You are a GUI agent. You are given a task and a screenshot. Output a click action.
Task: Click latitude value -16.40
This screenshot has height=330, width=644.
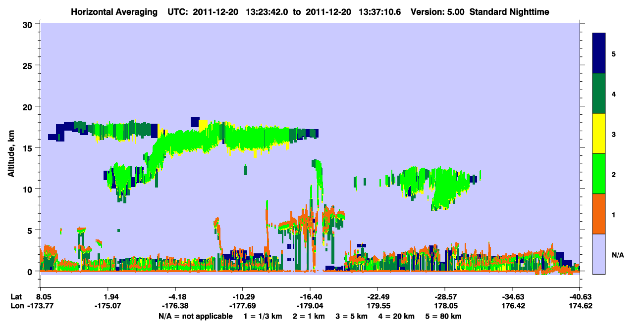[x=310, y=297]
